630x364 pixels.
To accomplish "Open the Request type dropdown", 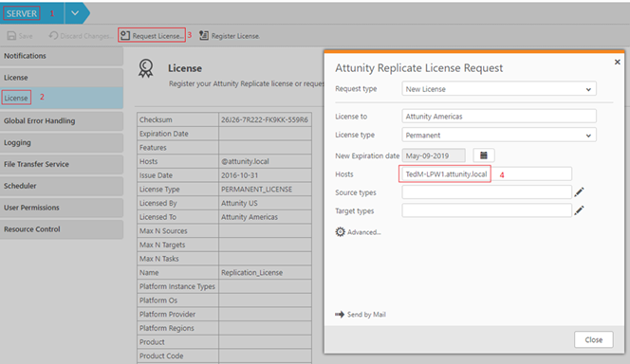I will point(499,89).
